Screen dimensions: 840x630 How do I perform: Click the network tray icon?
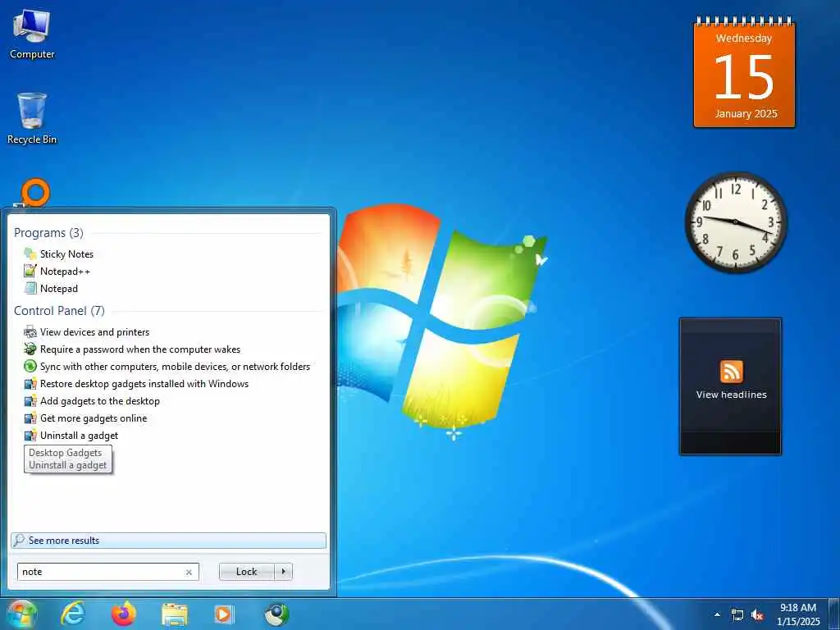point(737,615)
